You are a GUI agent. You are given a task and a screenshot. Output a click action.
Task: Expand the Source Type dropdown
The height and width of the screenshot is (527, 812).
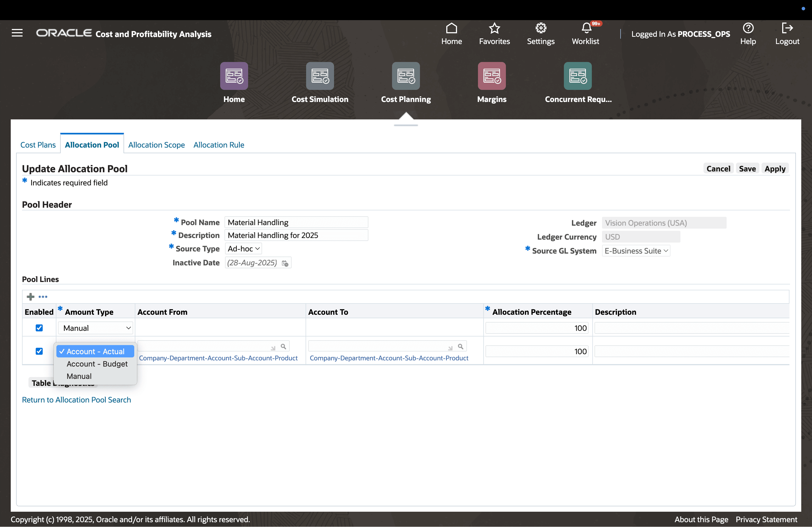244,249
